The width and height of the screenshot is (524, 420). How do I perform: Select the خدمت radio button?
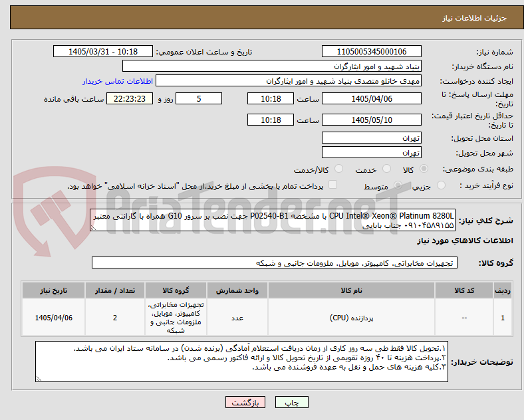tap(386, 169)
